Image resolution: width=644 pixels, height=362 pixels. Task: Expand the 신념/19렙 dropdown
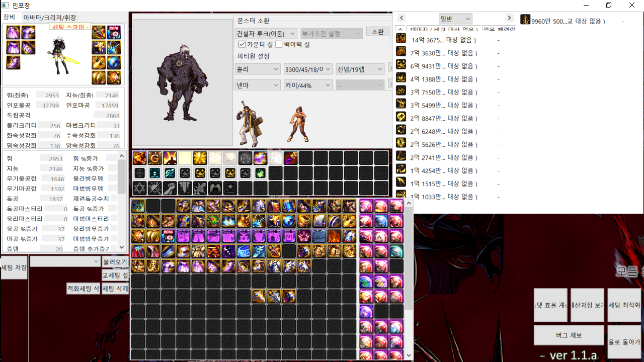click(360, 69)
